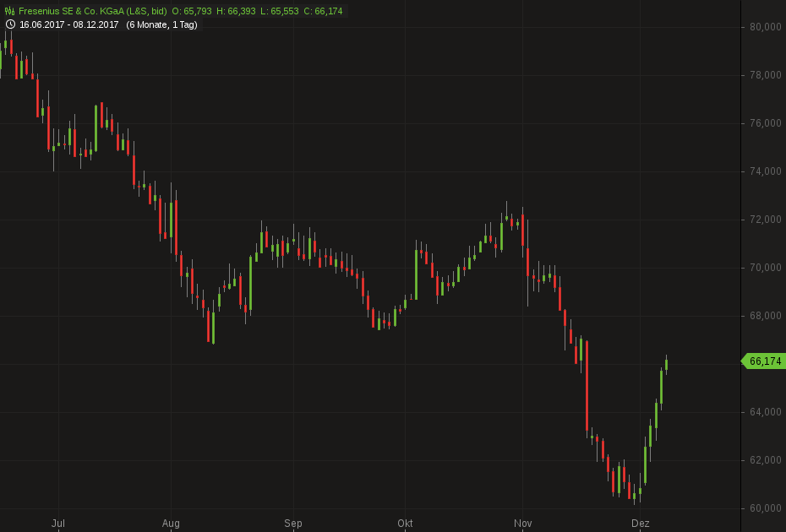Open the (6 Monate, 1 Tag) interval setting

click(161, 24)
